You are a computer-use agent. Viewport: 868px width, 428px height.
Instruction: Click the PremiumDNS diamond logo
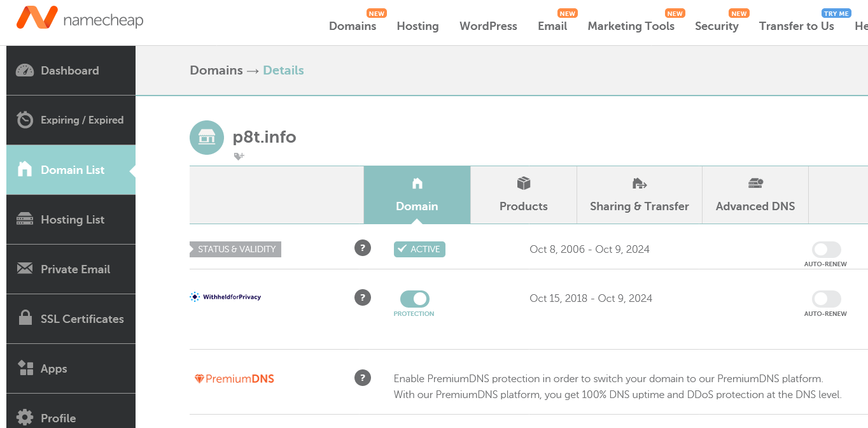234,379
